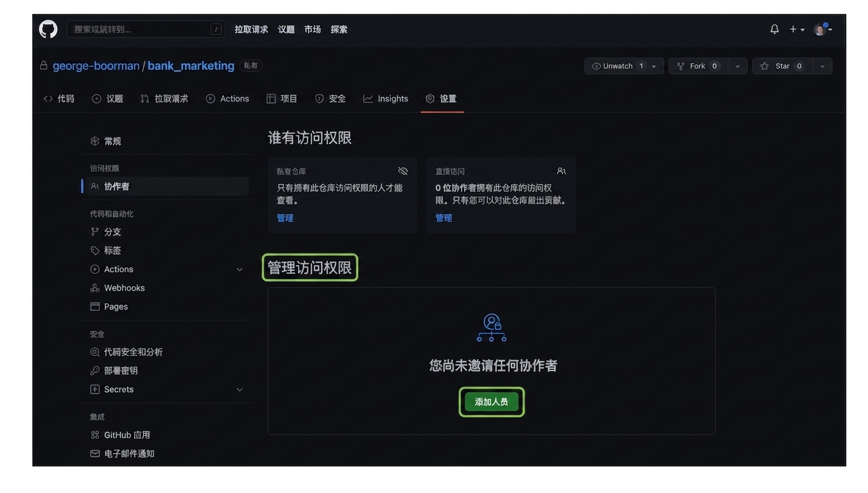Click the apps grid icon beside GitHub 应用

click(95, 435)
